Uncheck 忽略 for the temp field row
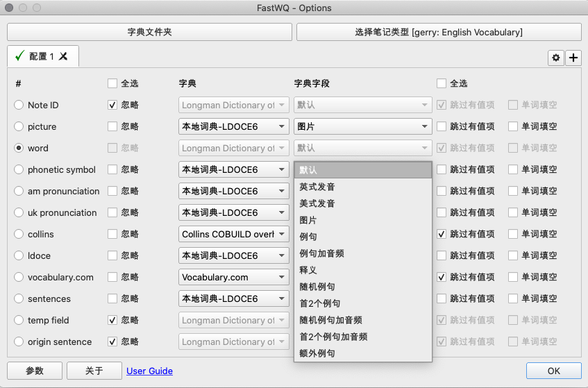 click(112, 320)
